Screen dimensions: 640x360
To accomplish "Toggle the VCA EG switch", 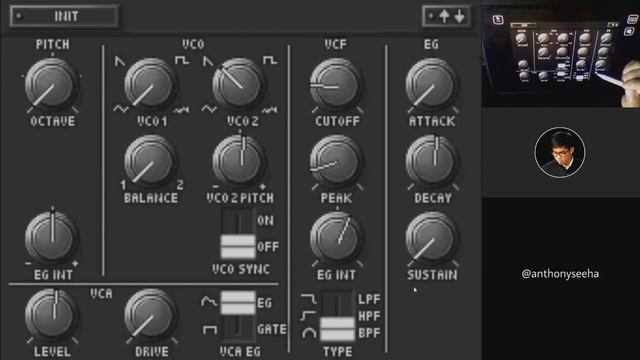I will pos(238,315).
